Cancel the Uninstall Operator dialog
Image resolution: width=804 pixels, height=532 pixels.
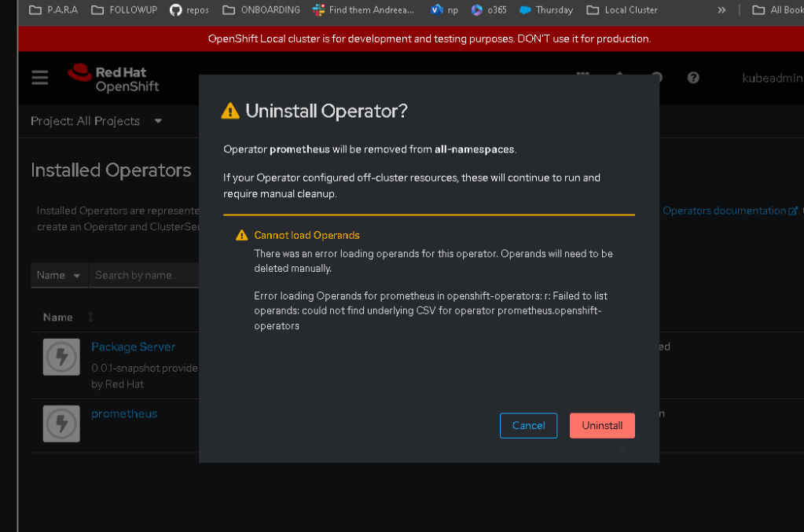click(x=528, y=425)
